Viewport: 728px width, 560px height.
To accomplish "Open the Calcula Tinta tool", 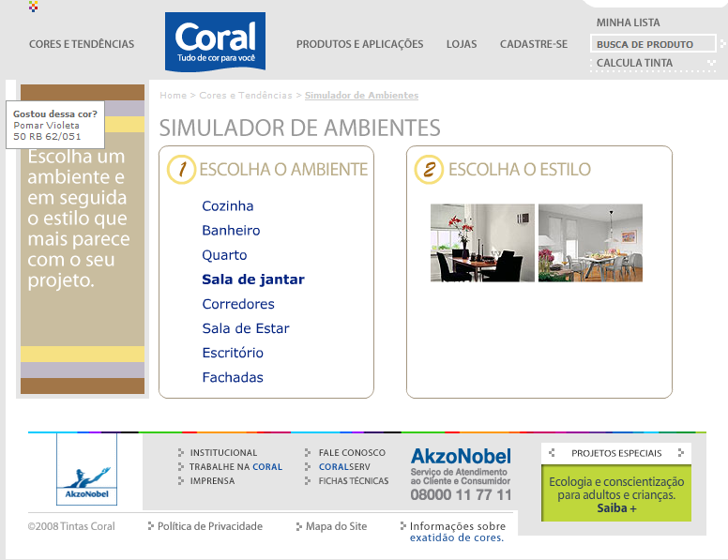I will [x=635, y=63].
